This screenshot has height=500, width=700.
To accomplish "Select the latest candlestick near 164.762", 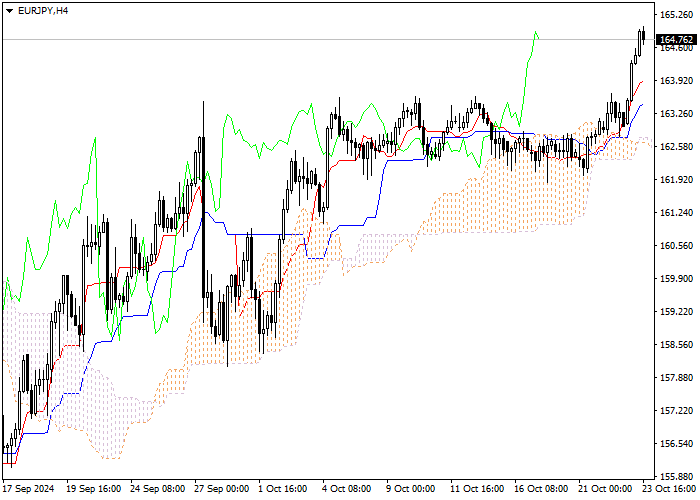I will click(643, 35).
